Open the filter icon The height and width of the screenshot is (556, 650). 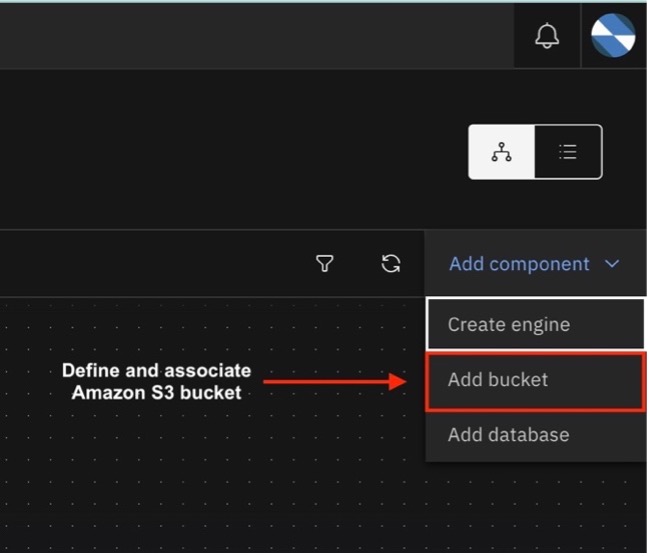326,265
